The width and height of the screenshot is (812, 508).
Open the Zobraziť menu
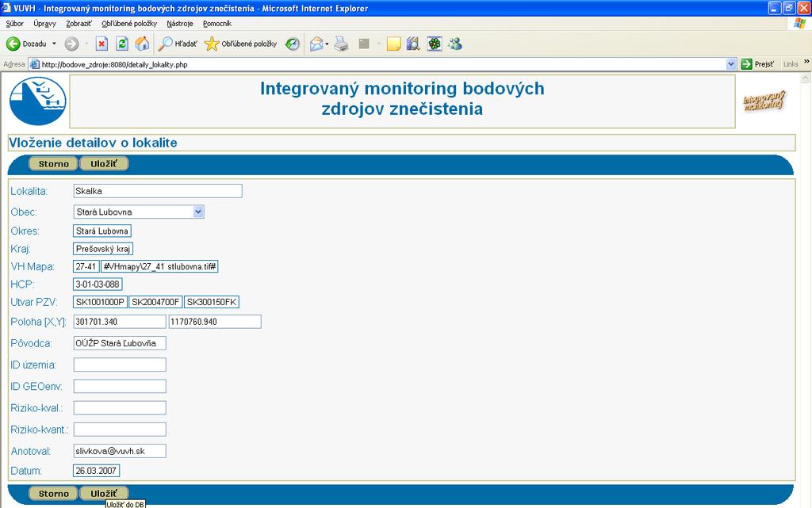tap(79, 23)
